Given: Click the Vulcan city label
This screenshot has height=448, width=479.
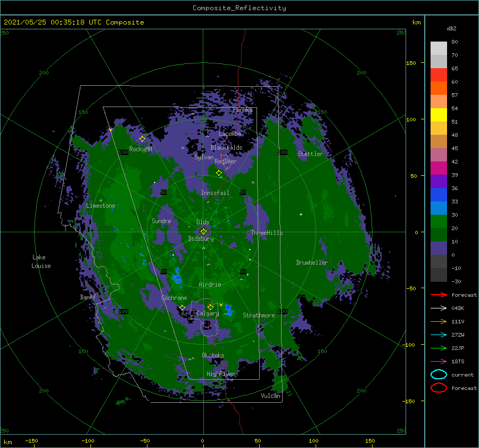Looking at the screenshot, I should [270, 396].
